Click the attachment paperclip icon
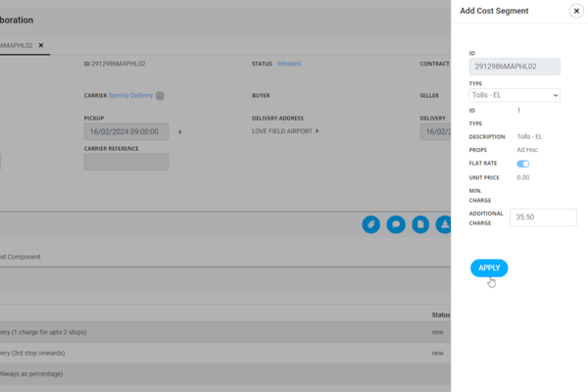This screenshot has width=588, height=392. 370,224
